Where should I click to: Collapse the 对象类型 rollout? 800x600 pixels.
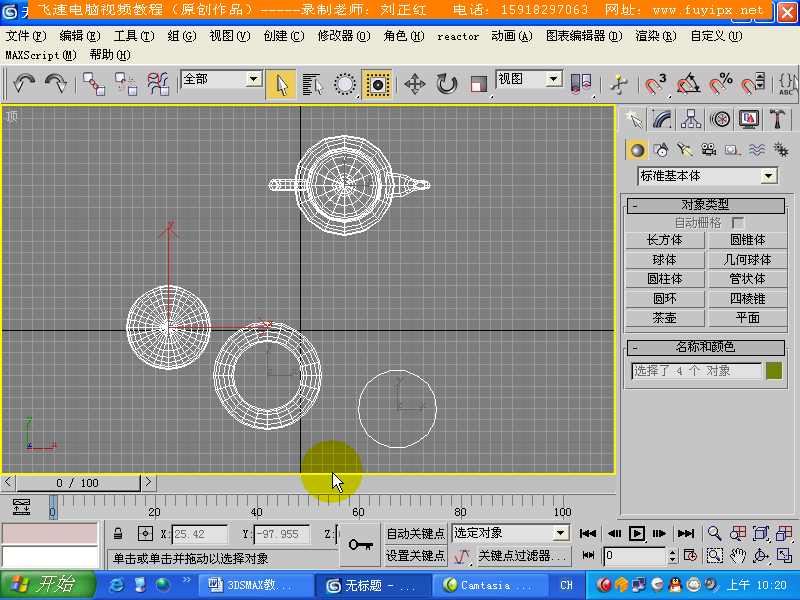click(x=706, y=205)
